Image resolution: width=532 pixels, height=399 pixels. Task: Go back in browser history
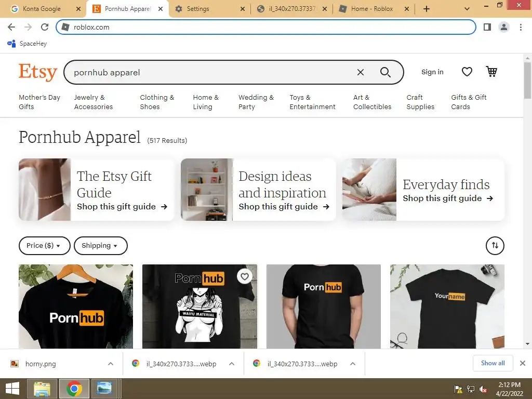[x=11, y=27]
